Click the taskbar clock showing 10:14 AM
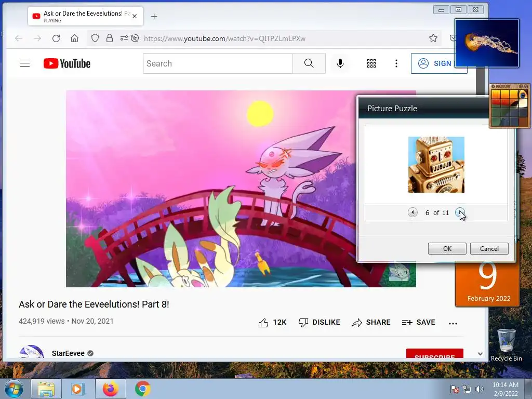Screen dimensions: 532x399 pos(505,389)
